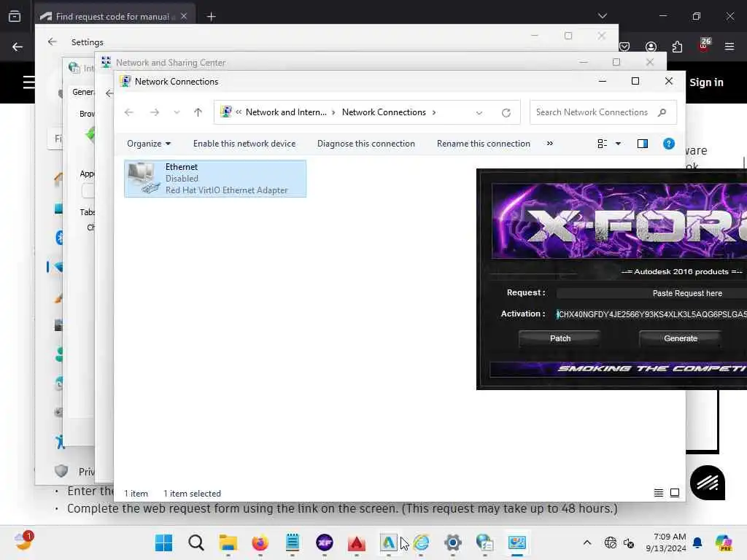Screen dimensions: 747x560
Task: Open the Firefox account icon
Action: point(651,47)
